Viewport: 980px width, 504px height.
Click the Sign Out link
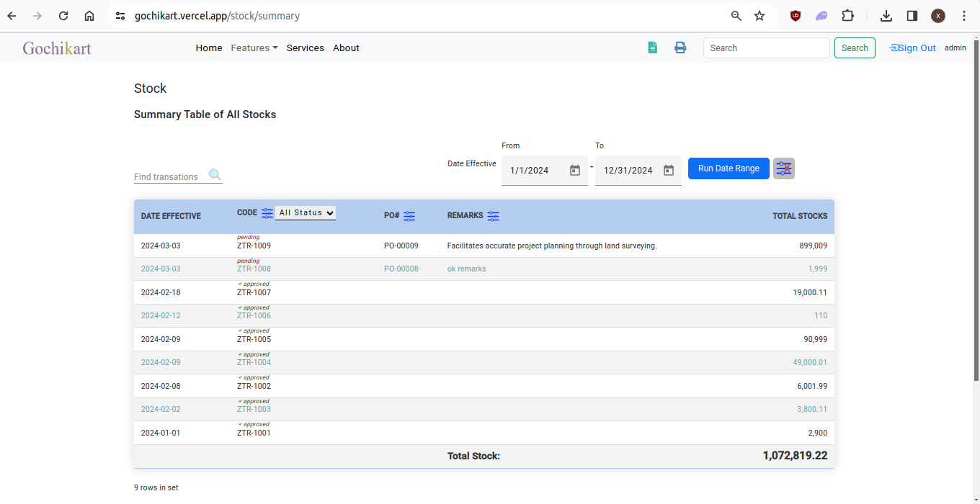pyautogui.click(x=913, y=48)
